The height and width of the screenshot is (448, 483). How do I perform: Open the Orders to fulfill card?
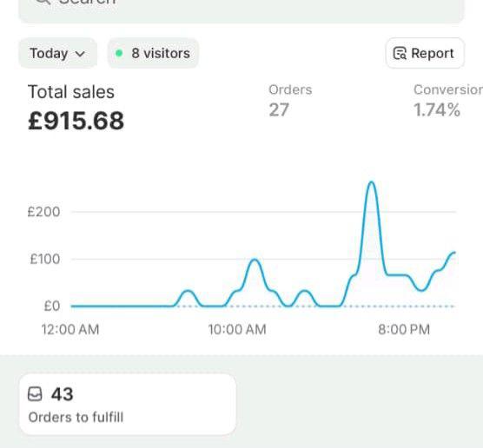tap(128, 405)
